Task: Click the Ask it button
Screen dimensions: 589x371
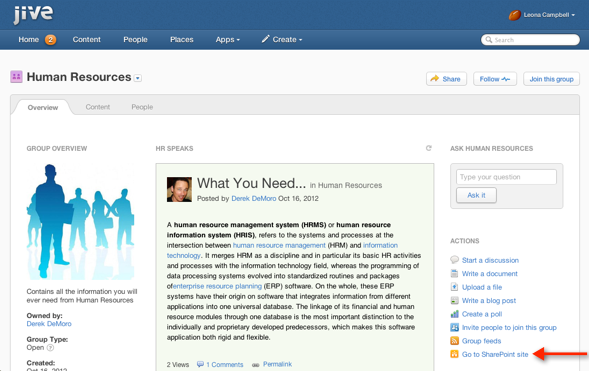Action: coord(476,195)
